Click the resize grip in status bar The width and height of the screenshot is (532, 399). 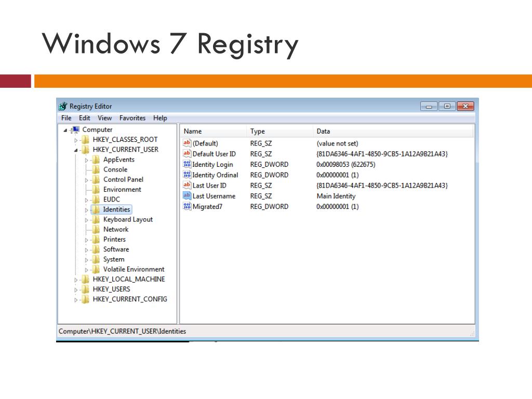tap(472, 334)
